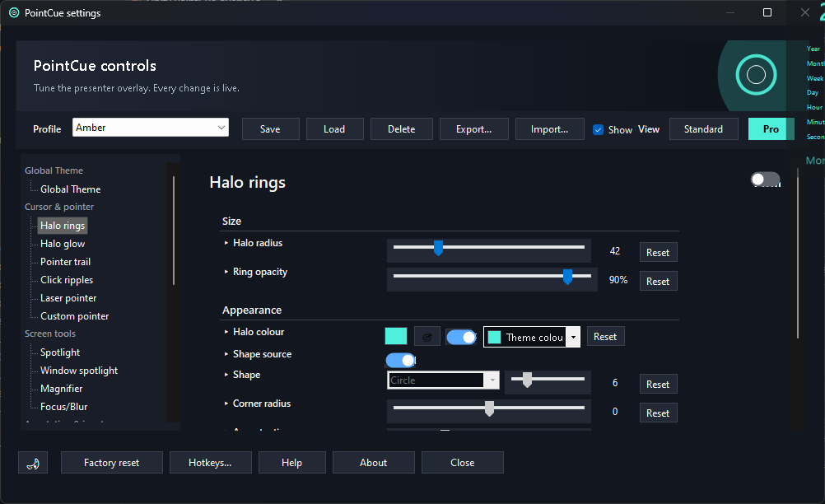Open Magnifier settings
This screenshot has height=504, width=825.
click(62, 389)
